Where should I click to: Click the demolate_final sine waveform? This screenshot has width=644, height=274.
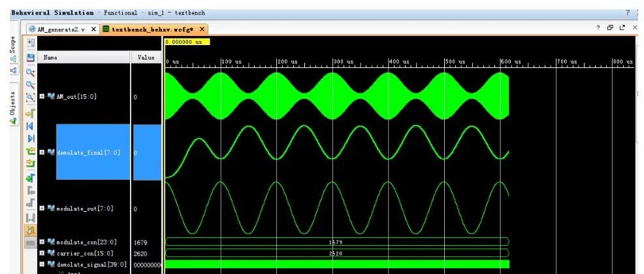[337, 152]
